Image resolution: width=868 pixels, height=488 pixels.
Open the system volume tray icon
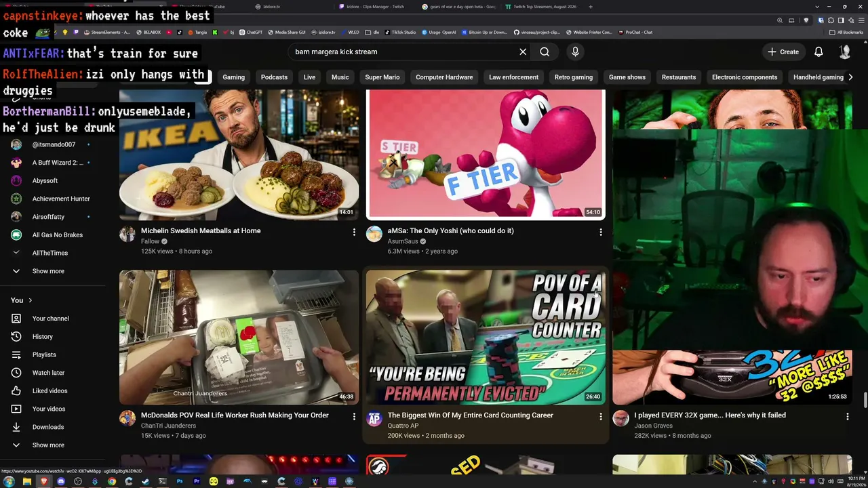pos(831,481)
